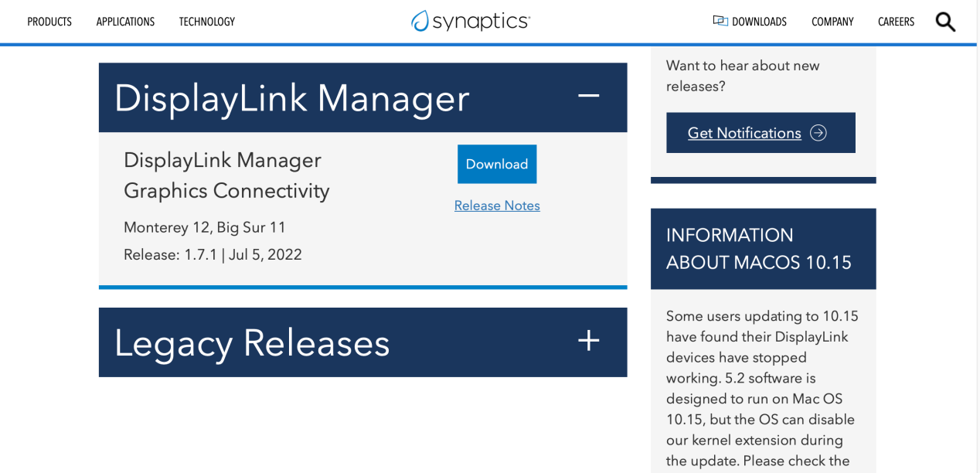Viewport: 980px width, 473px height.
Task: Expand Legacy Releases with plus icon
Action: point(589,341)
